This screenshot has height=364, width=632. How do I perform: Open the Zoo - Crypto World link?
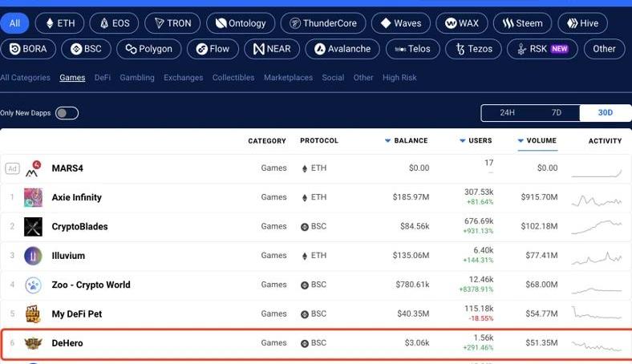click(x=91, y=285)
